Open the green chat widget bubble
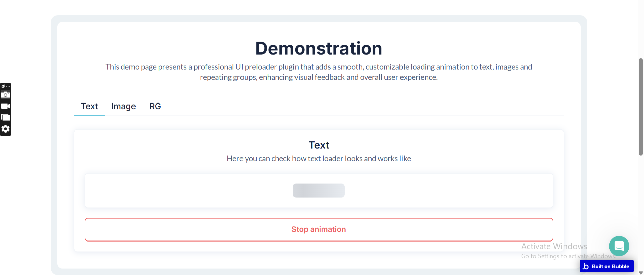The width and height of the screenshot is (644, 275). [x=619, y=246]
